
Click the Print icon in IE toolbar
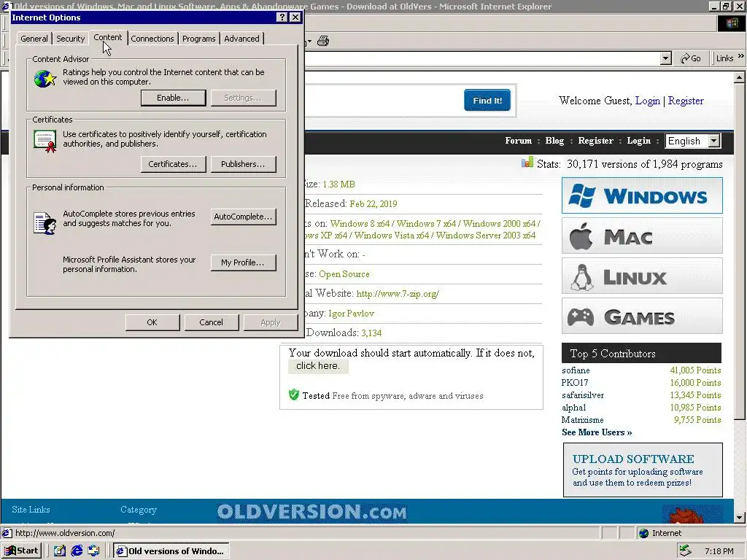(x=323, y=41)
